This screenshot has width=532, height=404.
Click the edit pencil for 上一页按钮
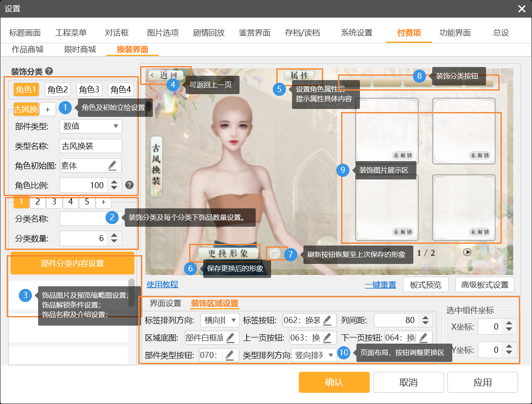click(x=328, y=337)
